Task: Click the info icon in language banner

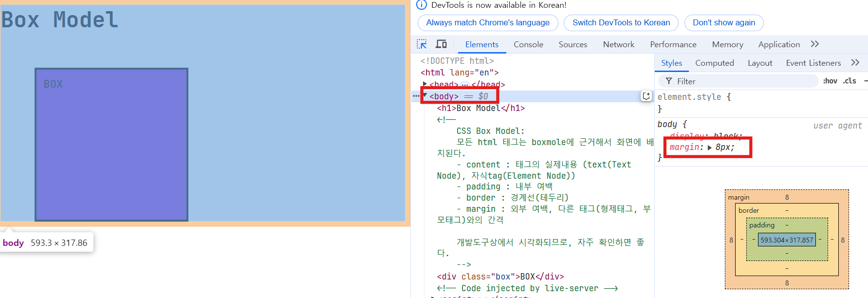Action: coord(422,5)
